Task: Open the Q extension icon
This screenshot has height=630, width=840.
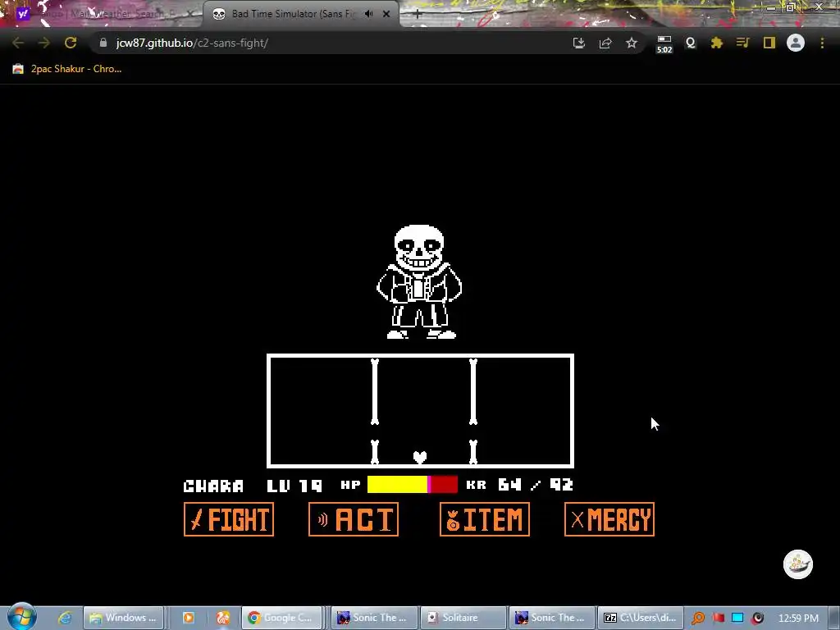Action: click(x=691, y=43)
